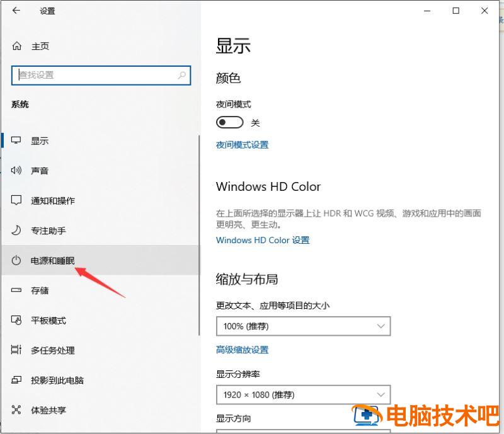Click the 通知和操作 sidebar icon
Viewport: 504px width, 434px height.
[x=50, y=200]
